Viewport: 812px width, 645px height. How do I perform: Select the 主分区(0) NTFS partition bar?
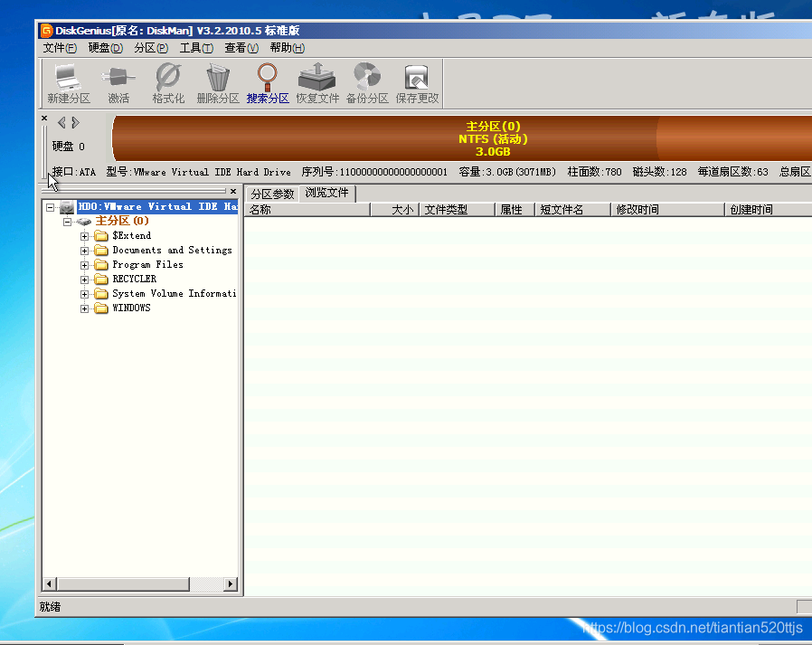coord(462,138)
